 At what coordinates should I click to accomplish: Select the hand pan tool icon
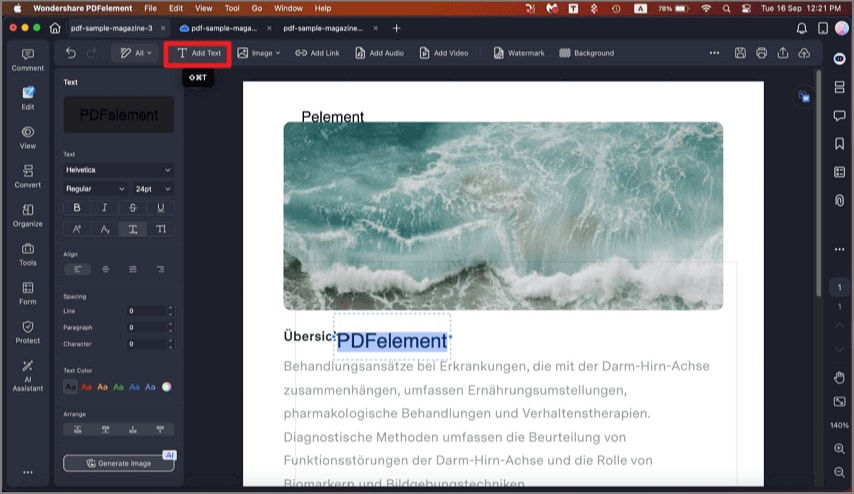click(839, 377)
